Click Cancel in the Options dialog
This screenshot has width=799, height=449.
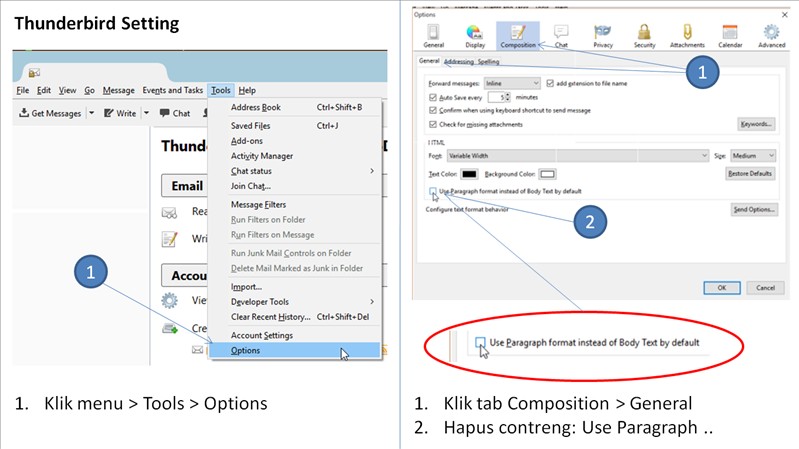click(765, 288)
